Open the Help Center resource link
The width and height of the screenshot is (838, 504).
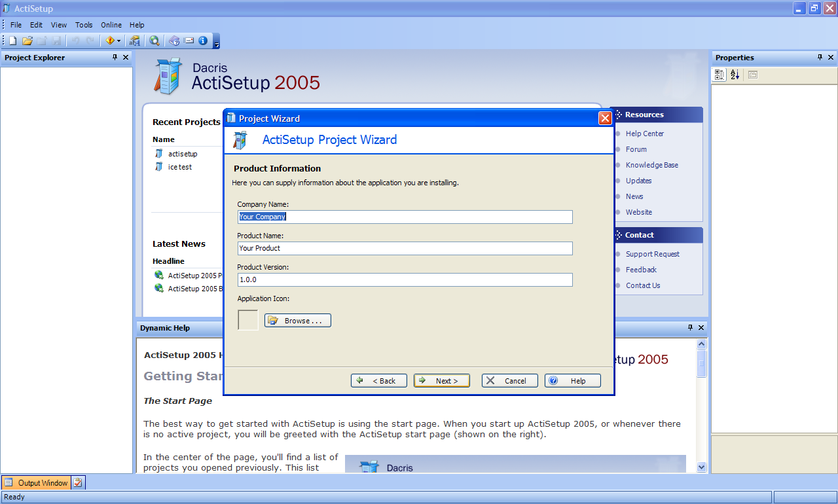tap(645, 134)
